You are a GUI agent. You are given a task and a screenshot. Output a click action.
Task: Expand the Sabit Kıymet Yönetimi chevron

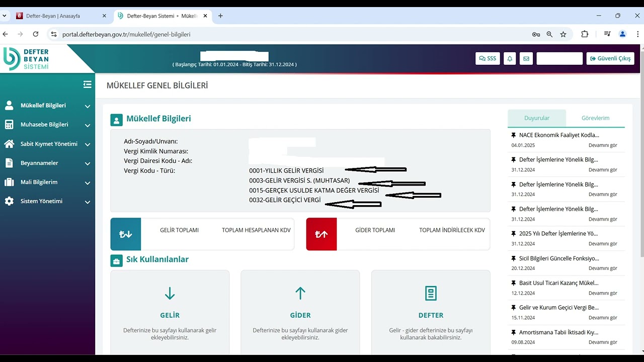[x=88, y=144]
